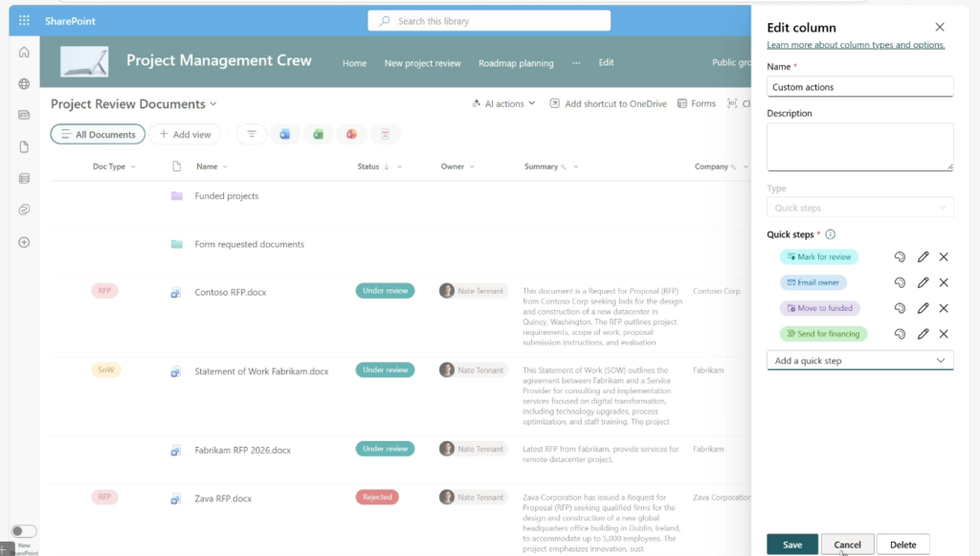The height and width of the screenshot is (556, 980).
Task: Toggle the New SharePoint switch
Action: 24,531
